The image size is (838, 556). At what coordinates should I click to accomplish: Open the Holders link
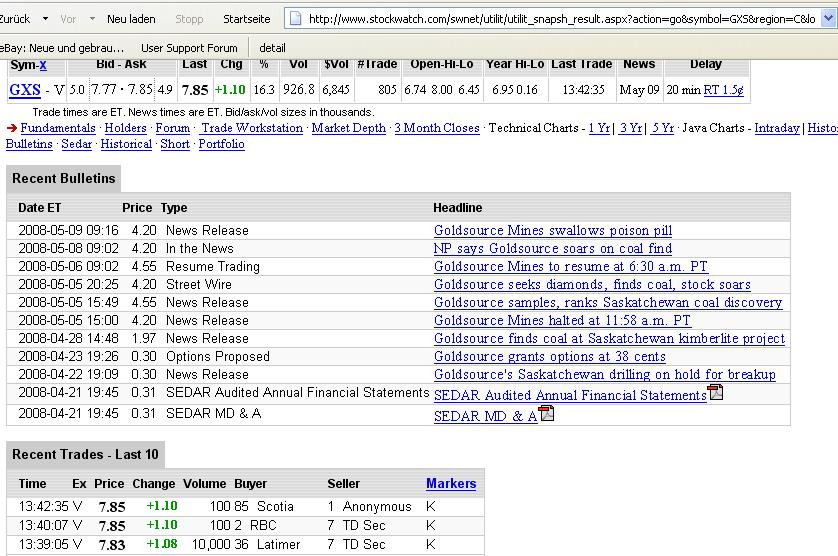pyautogui.click(x=125, y=128)
